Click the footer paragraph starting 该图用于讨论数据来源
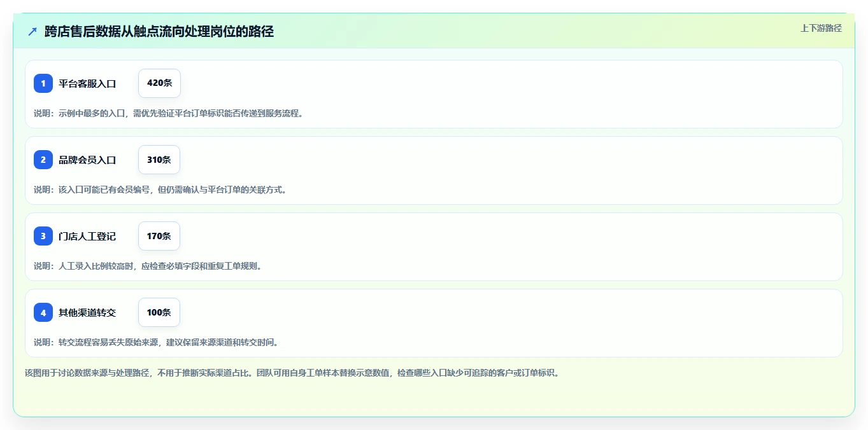 pos(292,373)
